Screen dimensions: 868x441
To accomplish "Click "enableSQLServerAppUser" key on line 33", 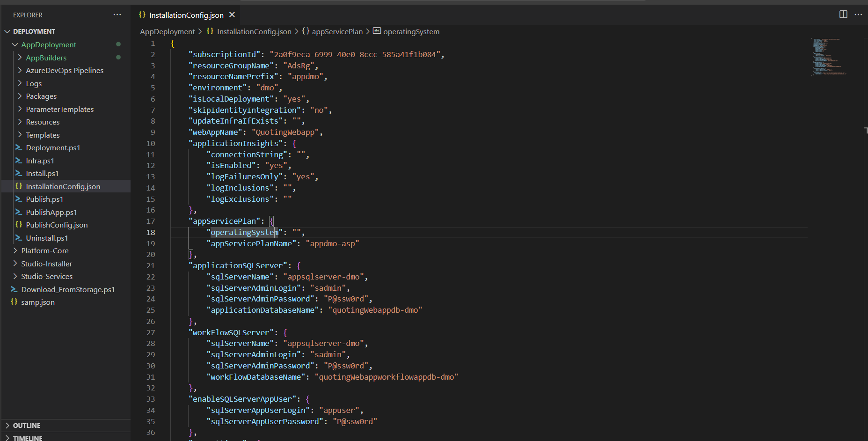I will (242, 399).
